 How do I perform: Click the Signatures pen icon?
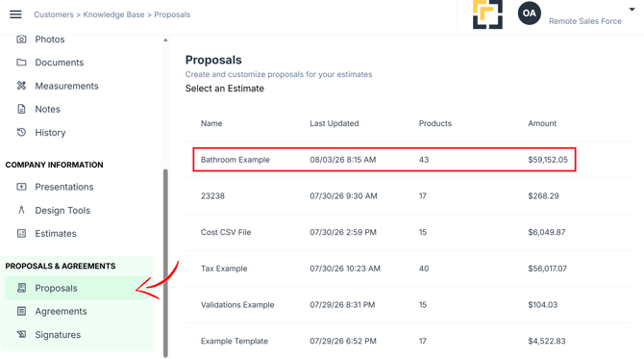click(21, 334)
